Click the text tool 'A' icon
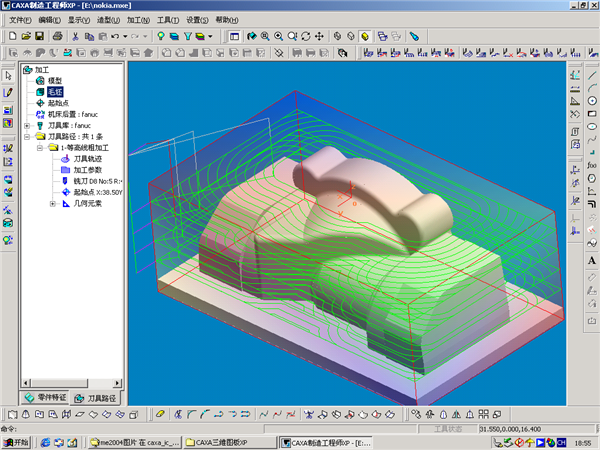The image size is (600, 450). click(592, 261)
